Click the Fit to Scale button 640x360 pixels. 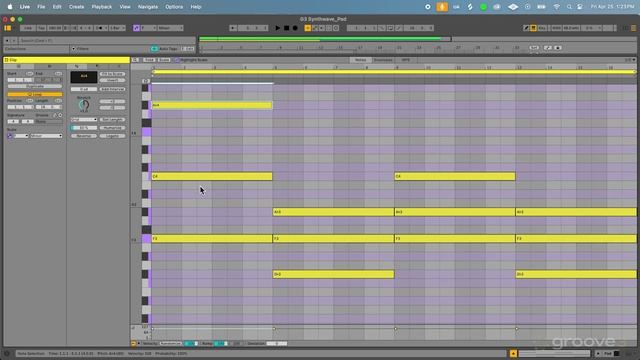[112, 74]
